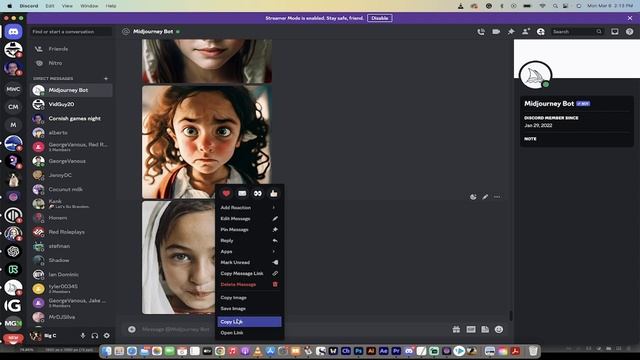Open ChatGPT-logo server in server list
Image resolution: width=640 pixels, height=360 pixels.
(13, 251)
